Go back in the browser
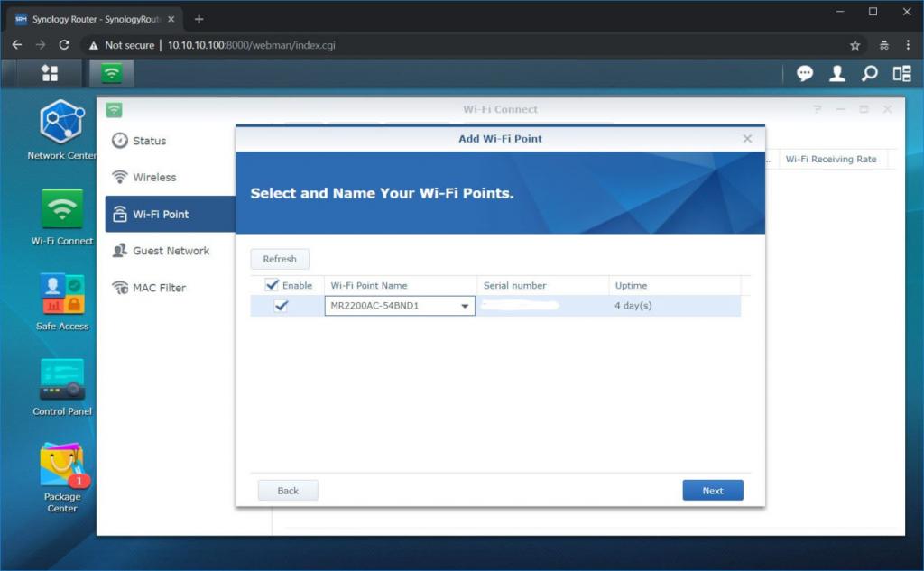This screenshot has width=924, height=571. point(17,45)
